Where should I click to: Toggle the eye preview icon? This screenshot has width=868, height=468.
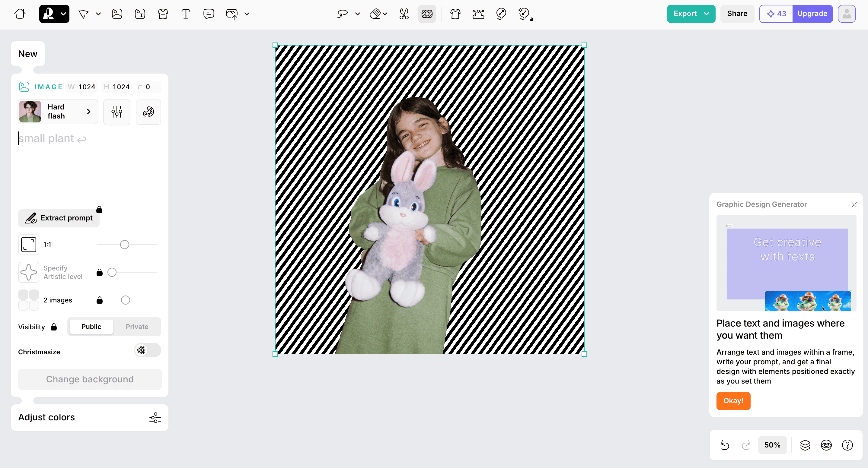826,445
